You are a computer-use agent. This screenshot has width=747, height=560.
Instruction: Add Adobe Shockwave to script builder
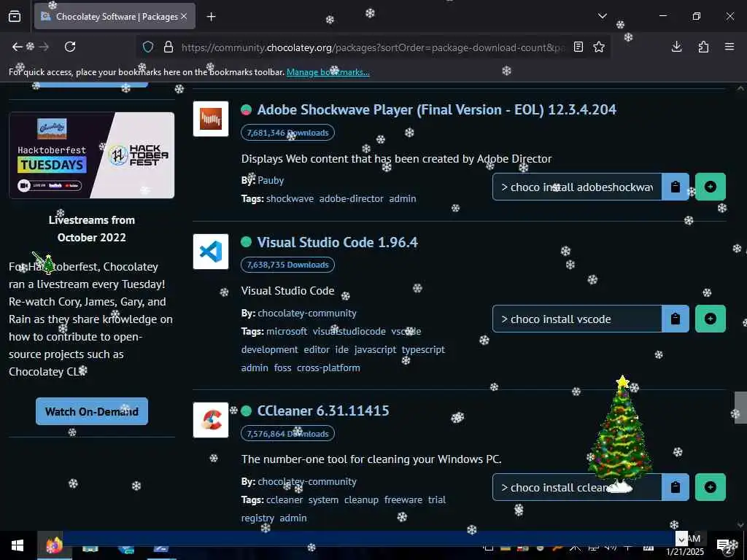coord(711,187)
